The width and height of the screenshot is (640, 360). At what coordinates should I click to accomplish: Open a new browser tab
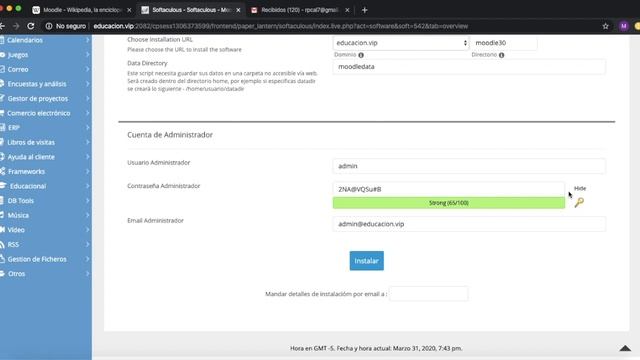click(364, 10)
